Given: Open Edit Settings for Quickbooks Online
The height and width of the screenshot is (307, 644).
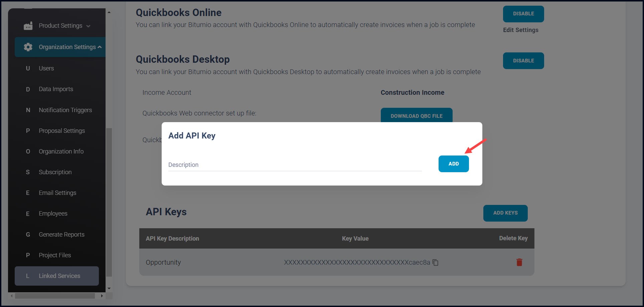Looking at the screenshot, I should (x=521, y=30).
